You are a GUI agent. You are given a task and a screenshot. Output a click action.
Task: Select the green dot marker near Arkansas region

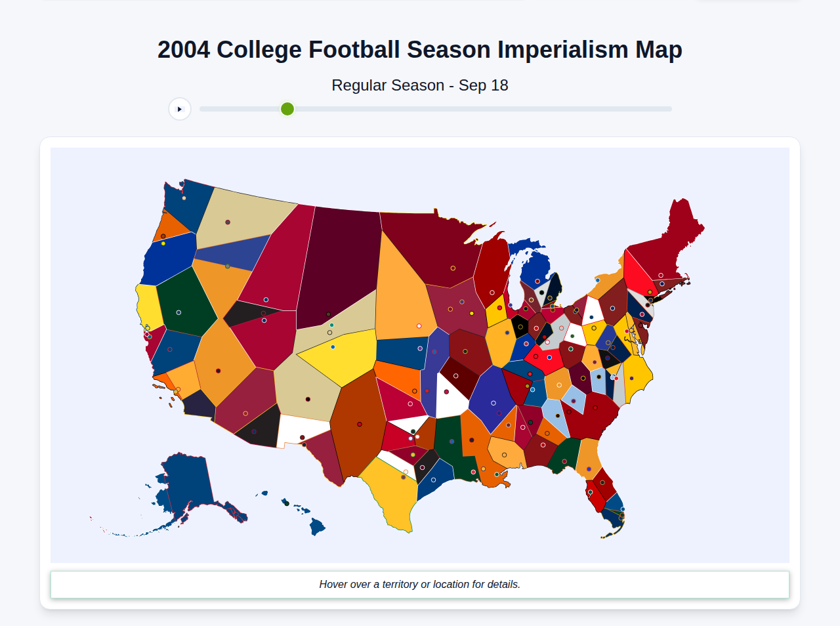click(413, 431)
